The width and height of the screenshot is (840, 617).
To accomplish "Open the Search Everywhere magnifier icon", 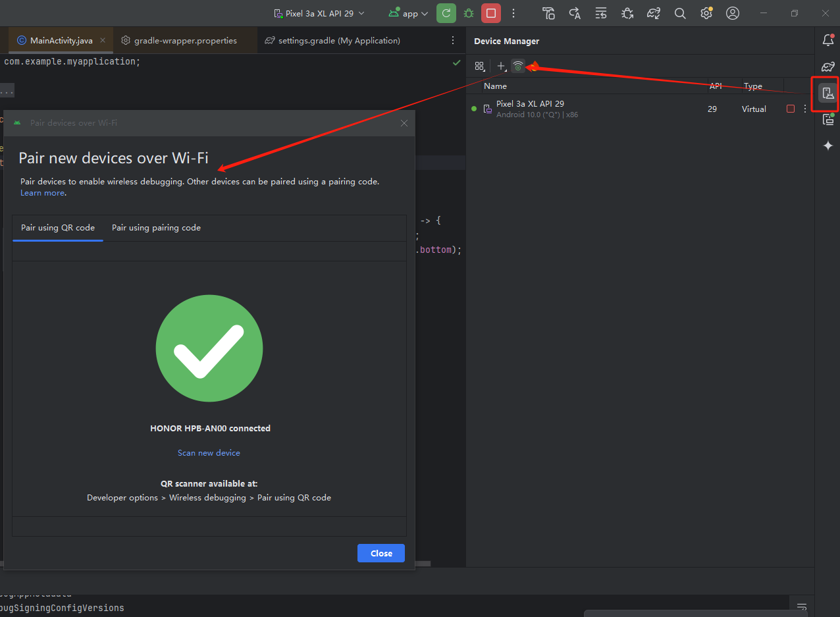I will tap(680, 13).
